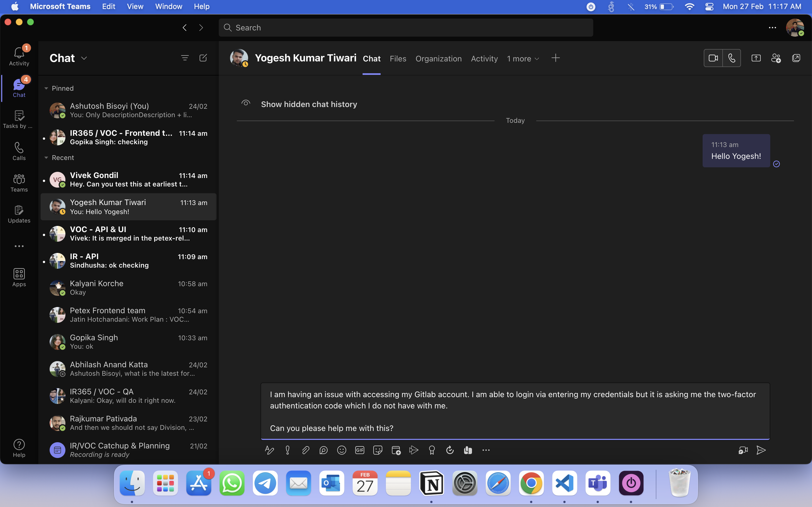Collapse the Recent chats section

(x=46, y=158)
